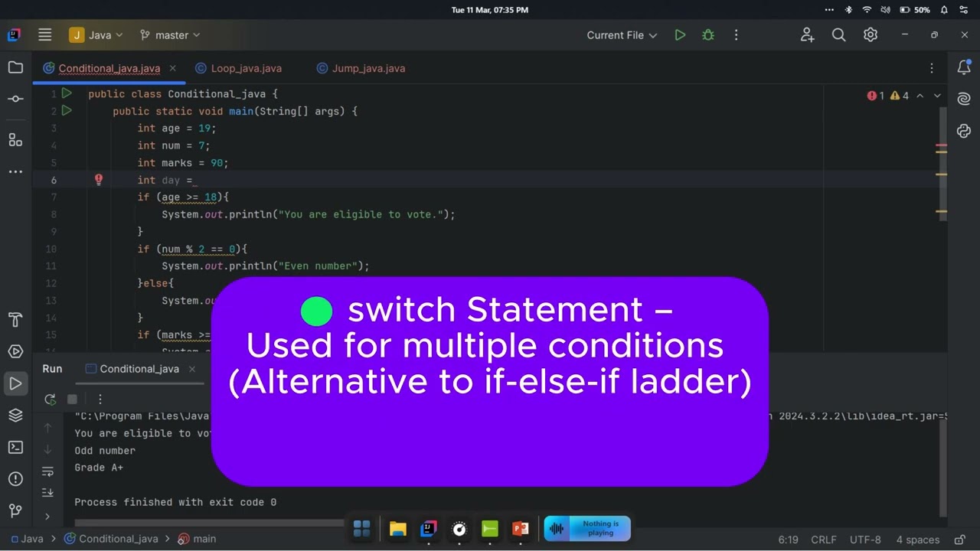Open Bluetooth icon in system tray
This screenshot has height=551, width=980.
pyautogui.click(x=848, y=10)
